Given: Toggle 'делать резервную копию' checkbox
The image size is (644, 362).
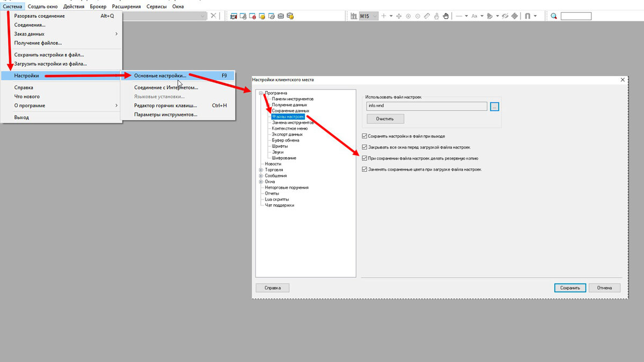Looking at the screenshot, I should tap(365, 158).
